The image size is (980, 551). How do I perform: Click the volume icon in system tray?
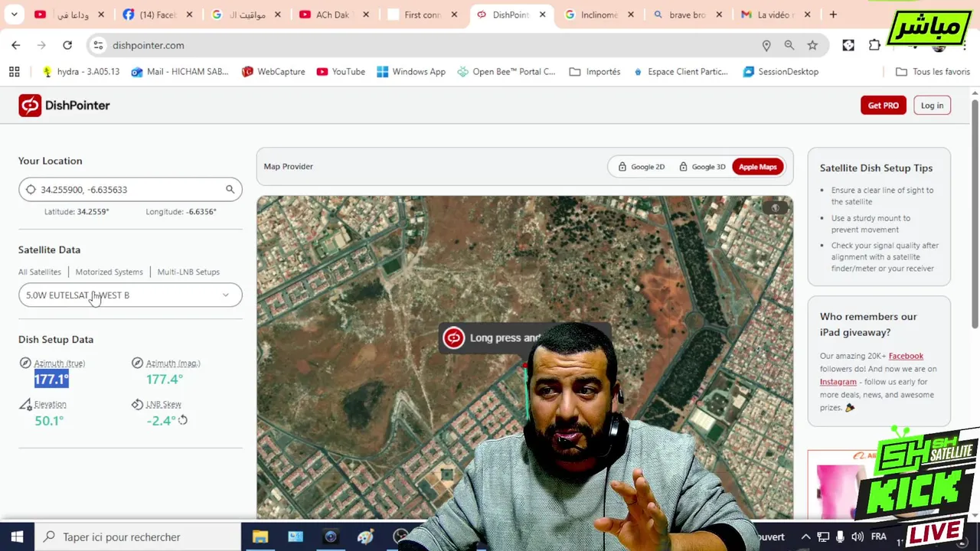857,536
